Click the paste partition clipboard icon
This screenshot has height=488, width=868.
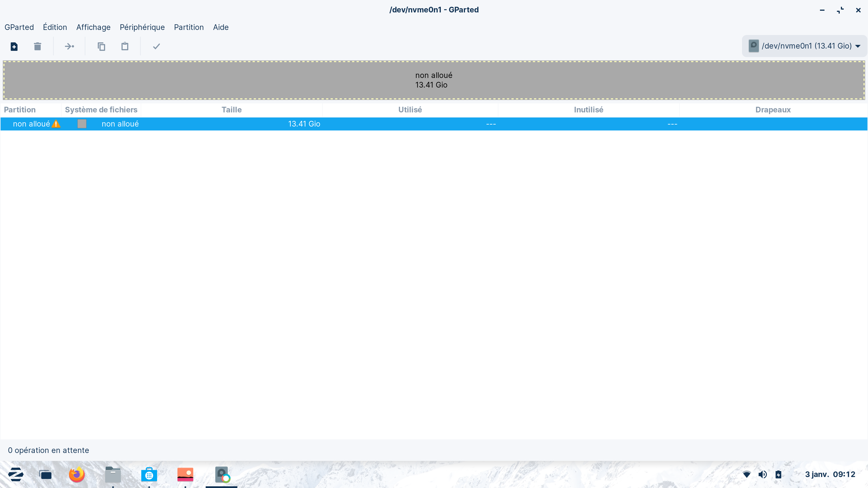pyautogui.click(x=125, y=47)
